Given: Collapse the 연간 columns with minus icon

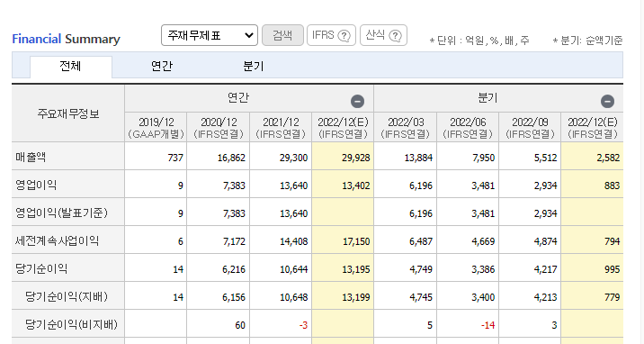Looking at the screenshot, I should (357, 101).
